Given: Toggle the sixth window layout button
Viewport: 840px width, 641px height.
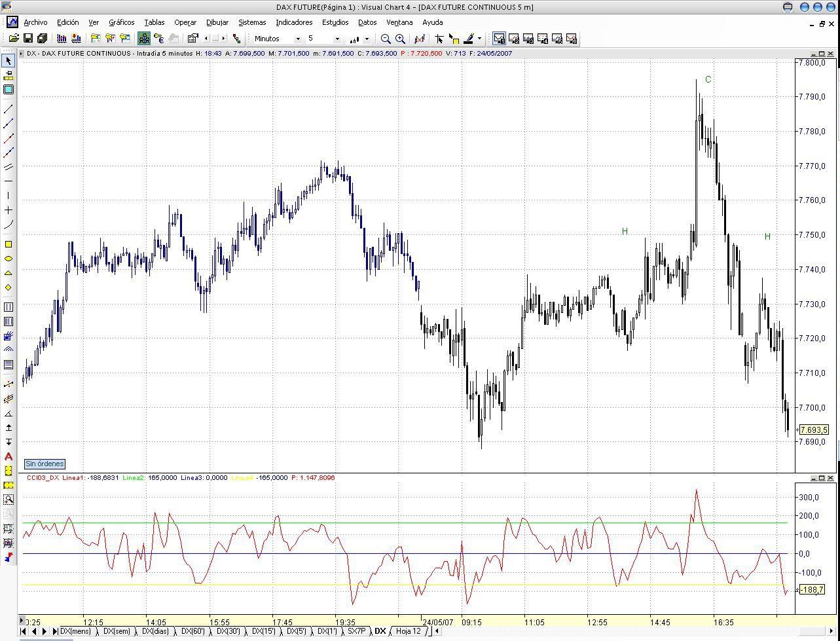Looking at the screenshot, I should [x=572, y=39].
